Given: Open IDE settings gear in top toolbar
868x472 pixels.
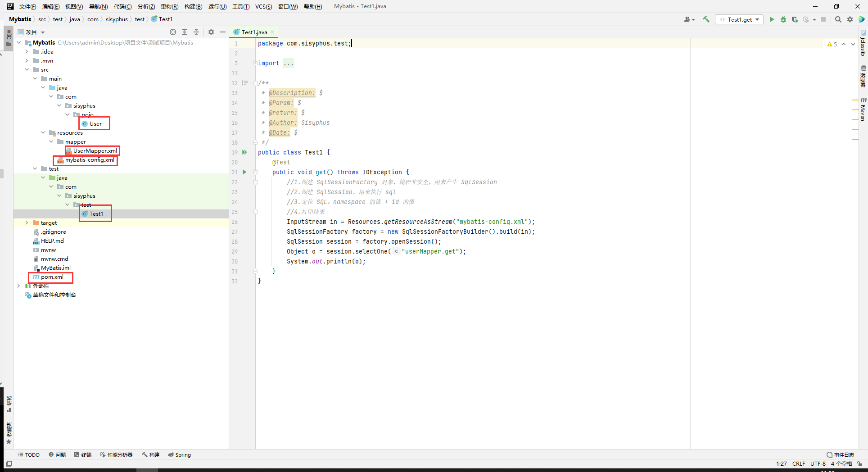Looking at the screenshot, I should [850, 19].
